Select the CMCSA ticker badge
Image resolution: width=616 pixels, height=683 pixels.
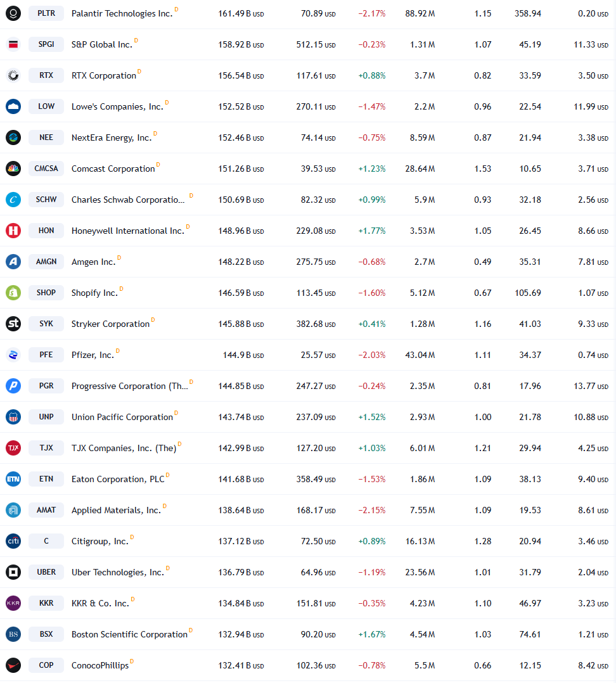[x=46, y=169]
